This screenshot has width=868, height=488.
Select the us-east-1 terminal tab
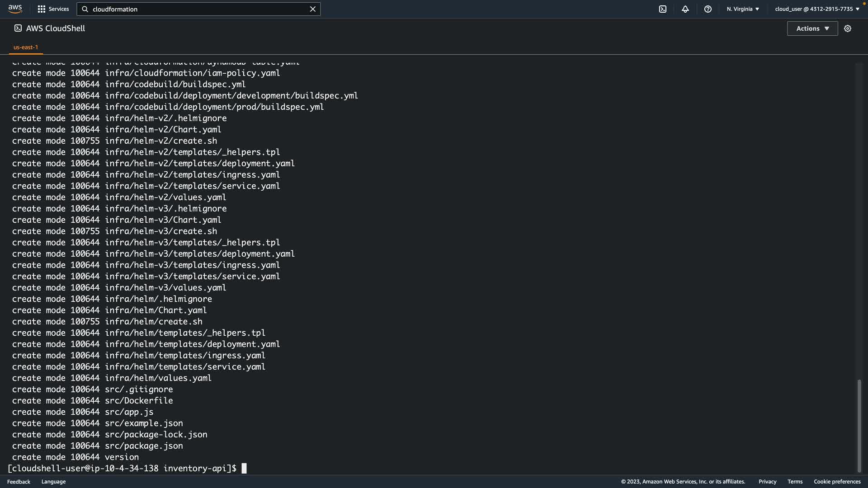coord(26,47)
